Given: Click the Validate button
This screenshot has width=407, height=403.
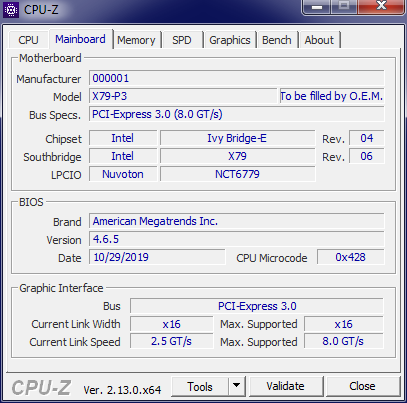Looking at the screenshot, I should click(x=286, y=386).
